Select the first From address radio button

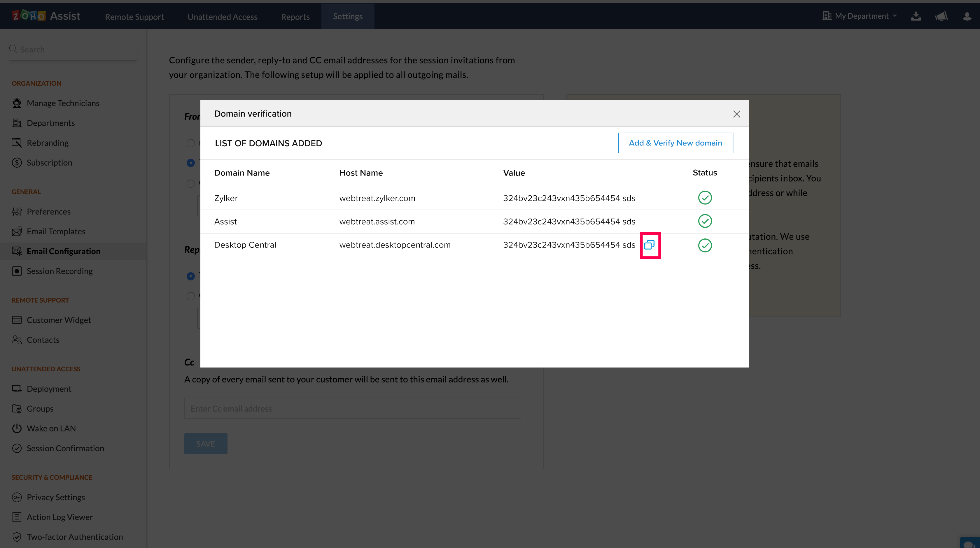pos(190,143)
